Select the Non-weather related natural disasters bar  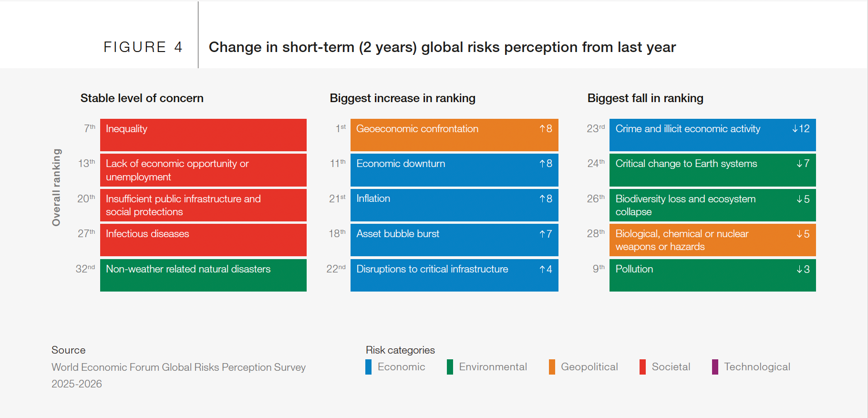pyautogui.click(x=203, y=275)
